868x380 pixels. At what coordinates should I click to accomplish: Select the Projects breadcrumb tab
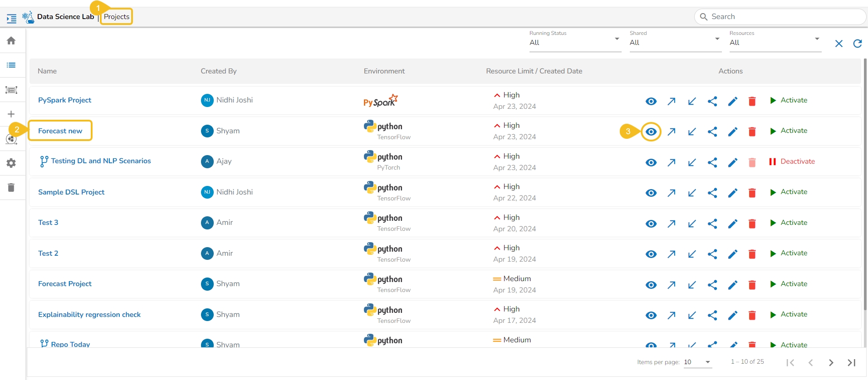tap(117, 17)
